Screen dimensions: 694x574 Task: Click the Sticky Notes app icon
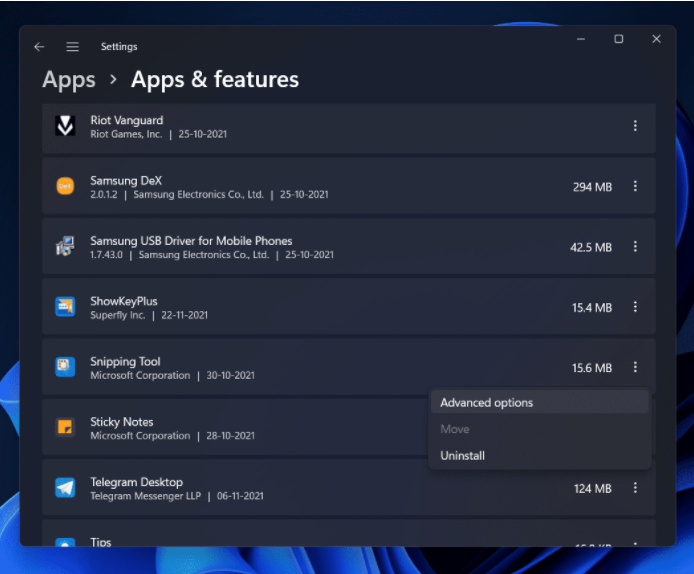[x=65, y=427]
